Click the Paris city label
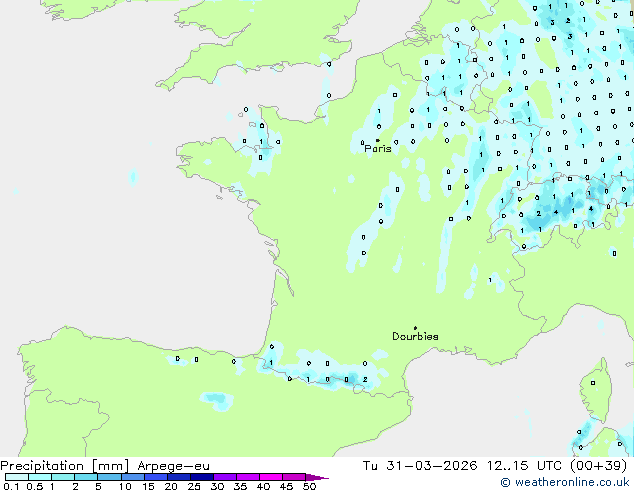This screenshot has height=490, width=634. coord(378,149)
